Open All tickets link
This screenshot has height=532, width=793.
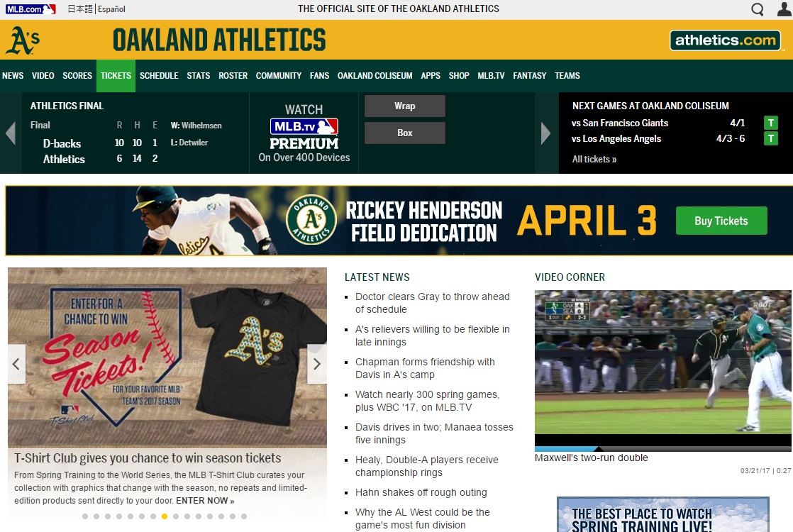[594, 160]
